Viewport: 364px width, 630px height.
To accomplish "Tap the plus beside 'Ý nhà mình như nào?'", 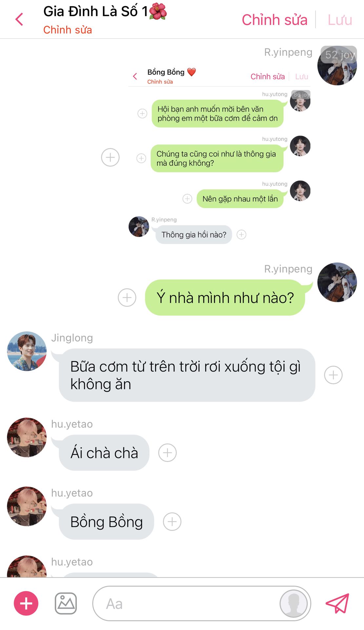I will coord(127,298).
